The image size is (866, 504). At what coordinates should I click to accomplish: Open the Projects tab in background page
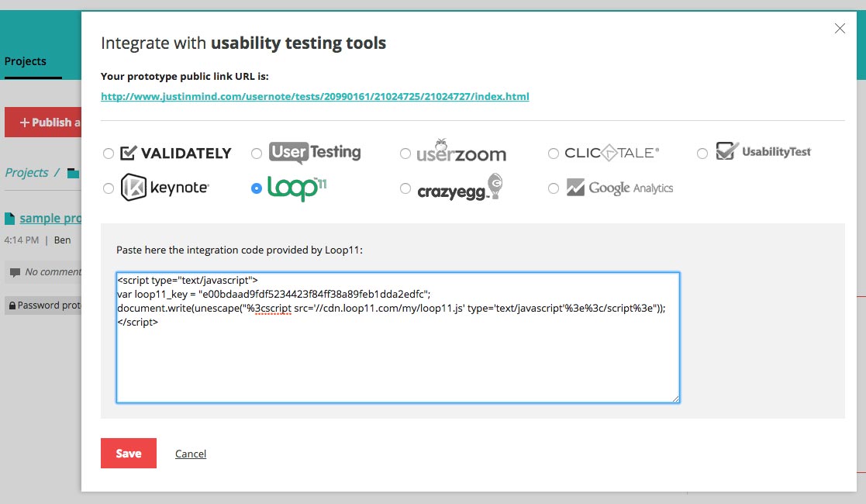(26, 61)
